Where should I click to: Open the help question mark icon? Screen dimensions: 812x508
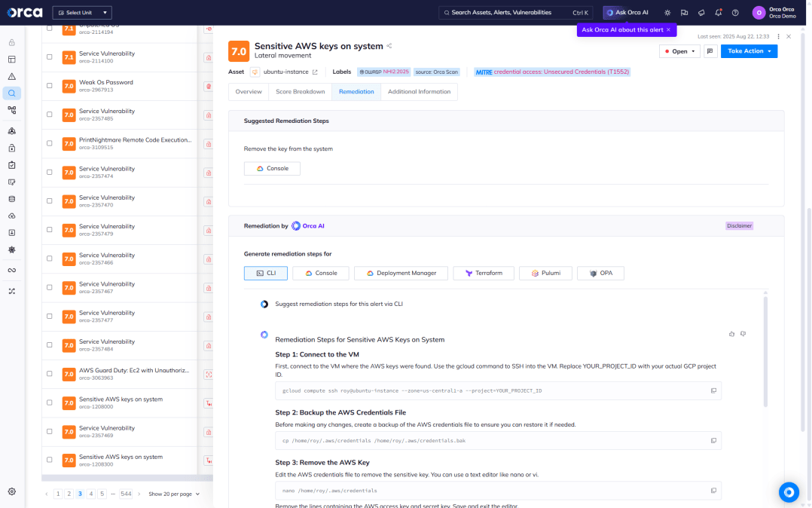(x=735, y=13)
